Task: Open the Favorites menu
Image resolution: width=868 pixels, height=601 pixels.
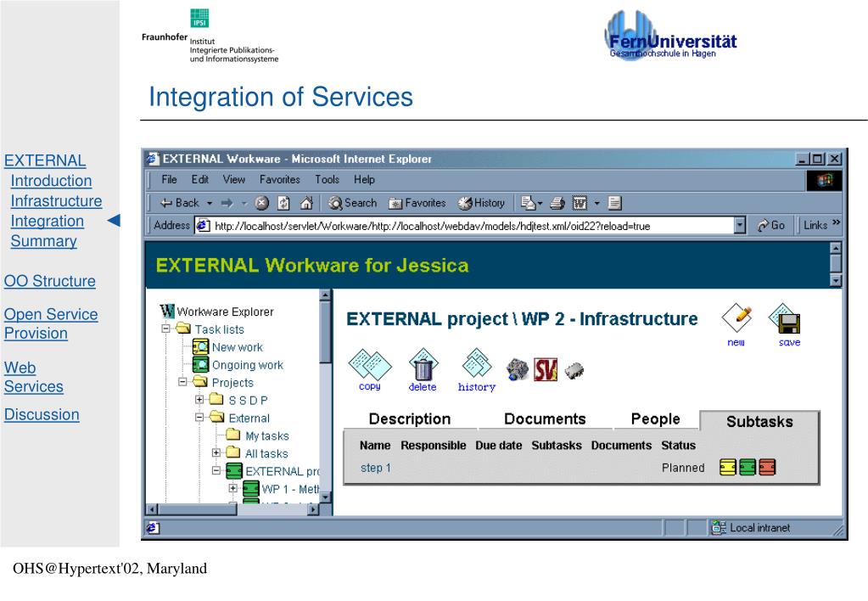Action: pyautogui.click(x=279, y=179)
